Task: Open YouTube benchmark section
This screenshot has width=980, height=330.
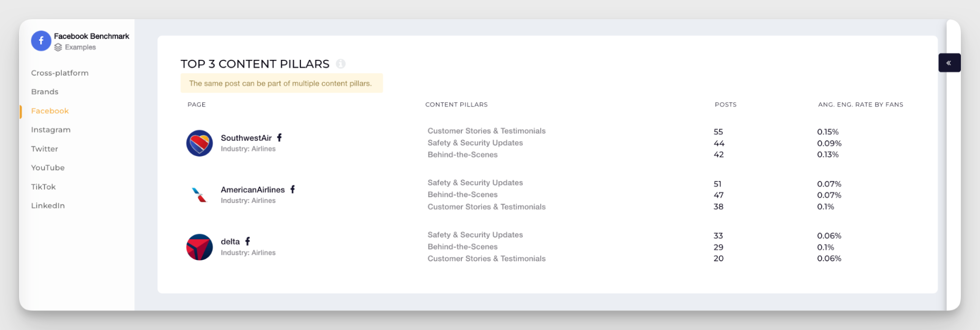Action: click(x=48, y=168)
